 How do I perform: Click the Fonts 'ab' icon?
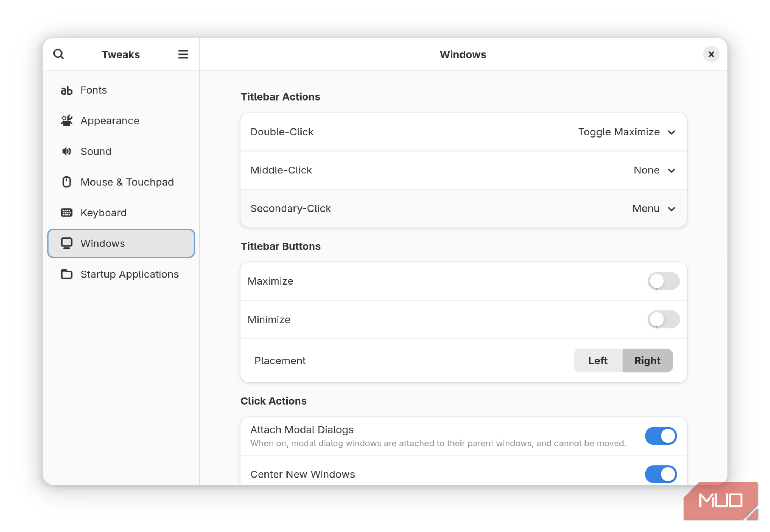coord(66,90)
